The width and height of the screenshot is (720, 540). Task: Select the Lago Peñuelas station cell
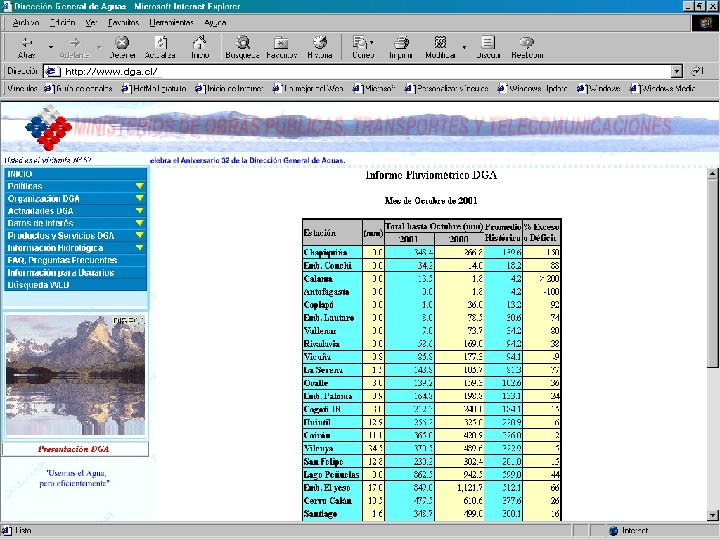pyautogui.click(x=332, y=474)
